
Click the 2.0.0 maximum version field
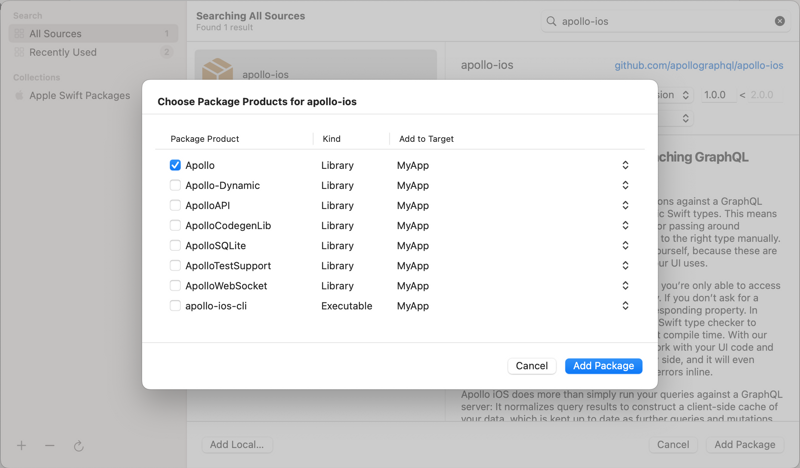point(764,95)
